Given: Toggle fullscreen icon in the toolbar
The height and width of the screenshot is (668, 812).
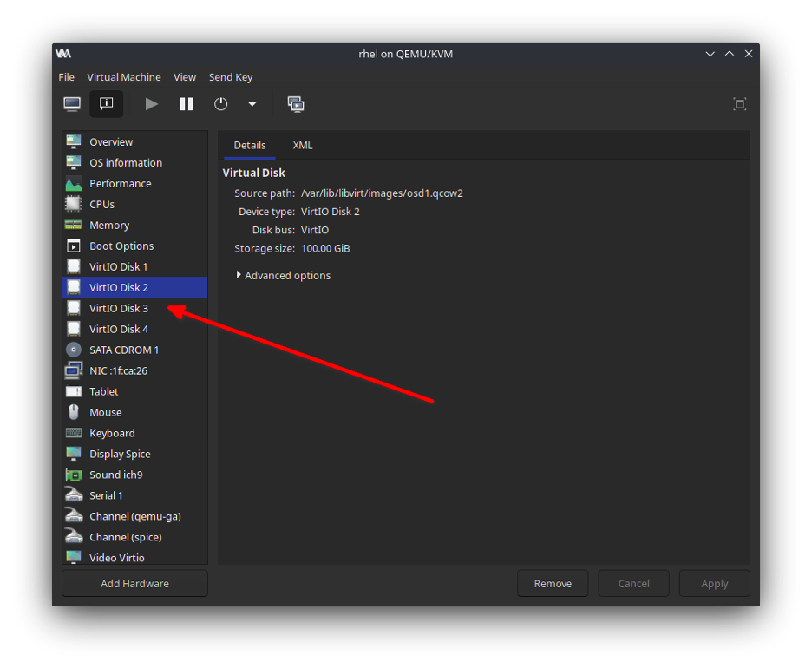Looking at the screenshot, I should tap(739, 104).
